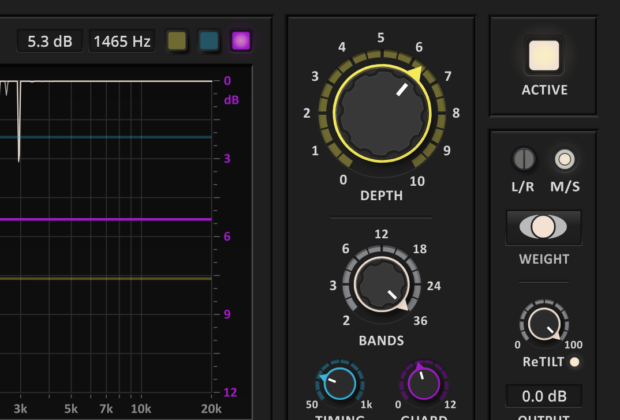Click the 10 mark on DEPTH dial
The image size is (620, 420).
pyautogui.click(x=417, y=182)
